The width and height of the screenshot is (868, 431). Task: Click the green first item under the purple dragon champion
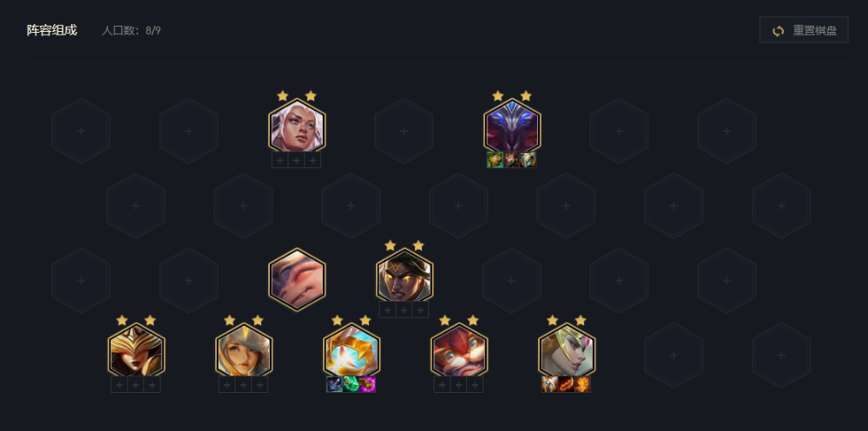point(495,160)
